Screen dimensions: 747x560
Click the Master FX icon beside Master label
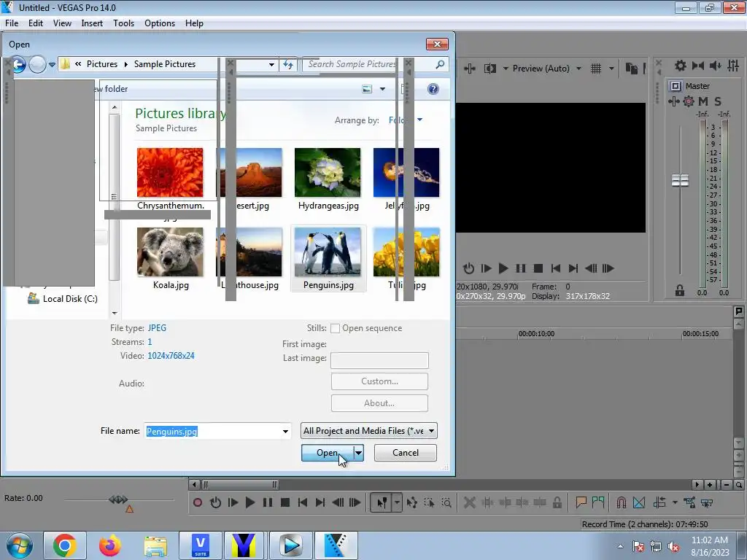(x=675, y=86)
